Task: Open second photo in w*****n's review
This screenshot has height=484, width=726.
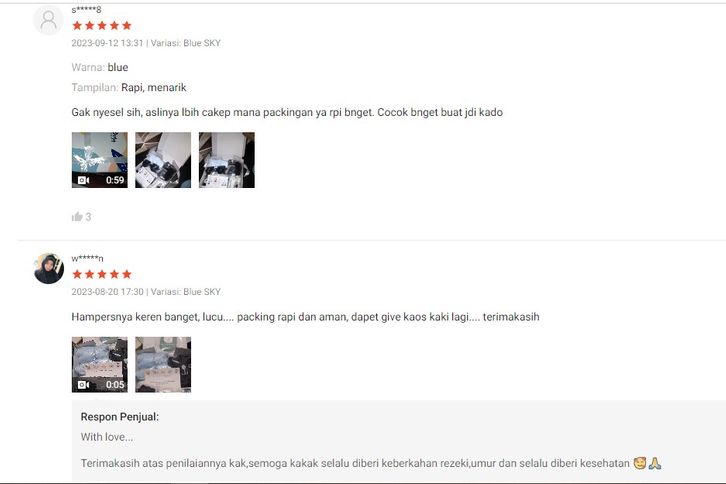Action: click(x=163, y=365)
